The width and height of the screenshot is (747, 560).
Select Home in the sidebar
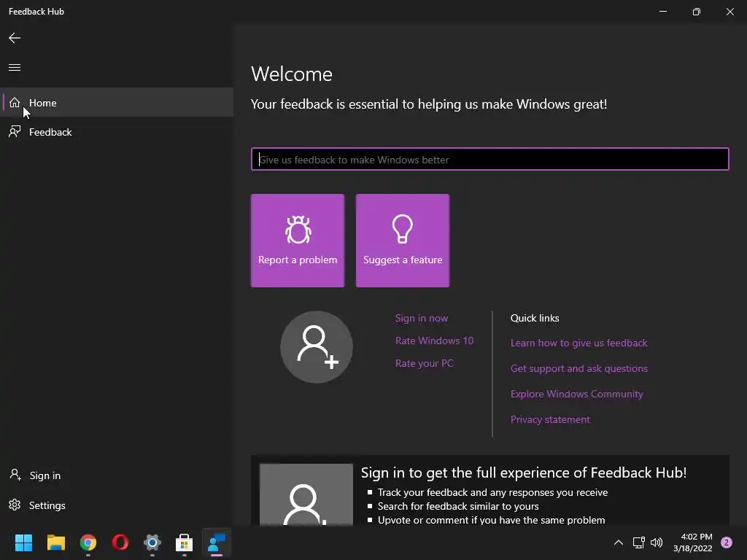117,102
